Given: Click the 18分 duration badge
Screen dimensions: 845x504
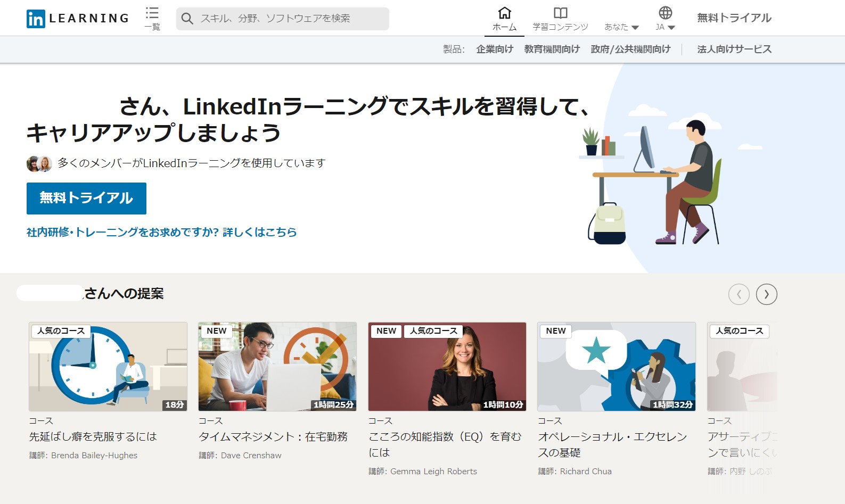Looking at the screenshot, I should click(175, 405).
